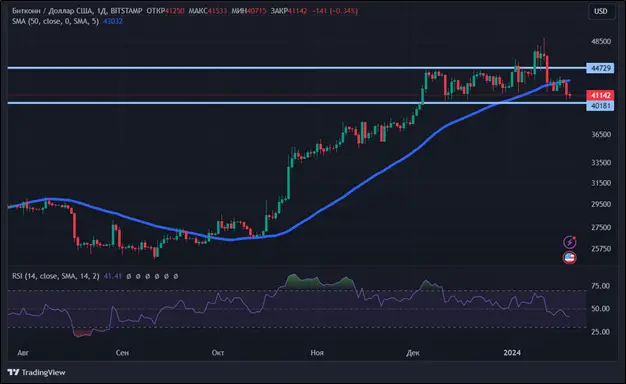The image size is (626, 384).
Task: Click the 31500 price axis label
Action: click(x=601, y=183)
